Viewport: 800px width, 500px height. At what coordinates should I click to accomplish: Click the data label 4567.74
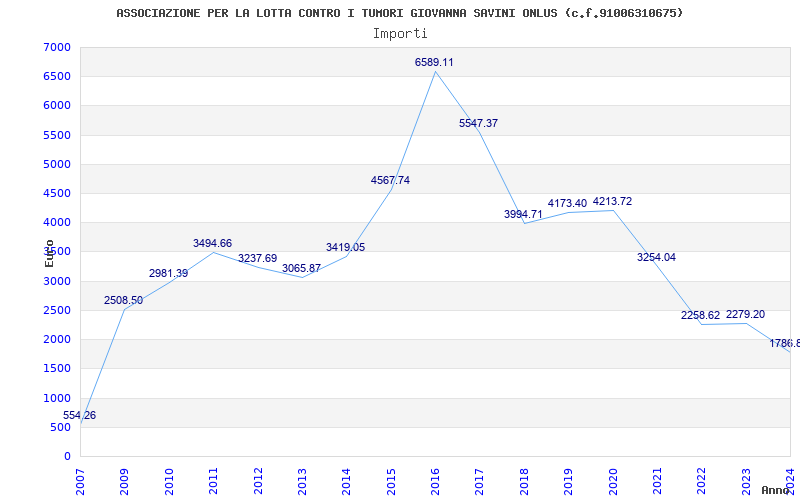(390, 180)
